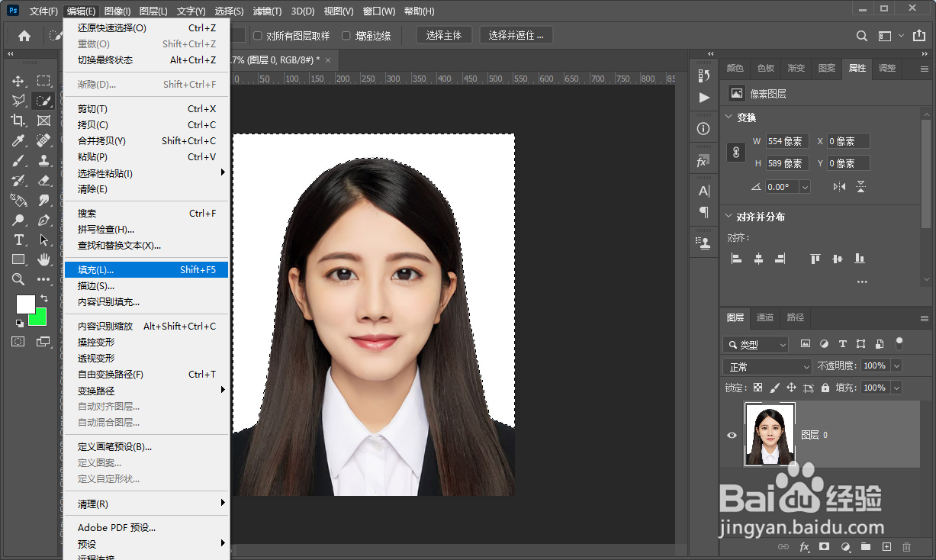This screenshot has height=560, width=936.
Task: Click the Zoom magnifier tool
Action: pyautogui.click(x=18, y=279)
